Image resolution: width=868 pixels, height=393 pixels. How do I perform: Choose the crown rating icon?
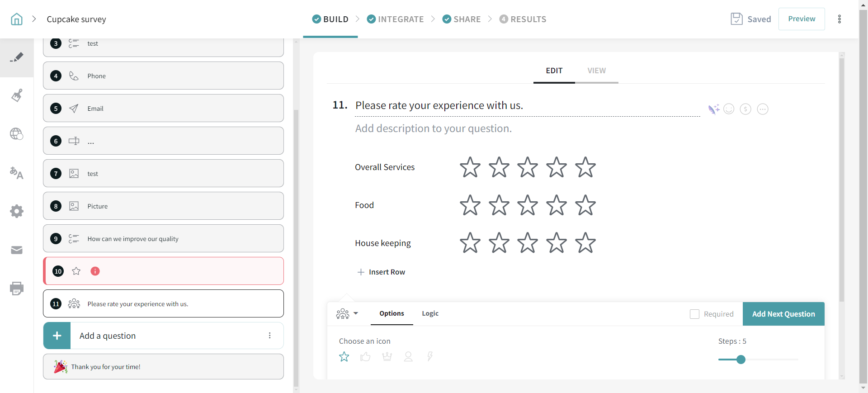point(387,357)
